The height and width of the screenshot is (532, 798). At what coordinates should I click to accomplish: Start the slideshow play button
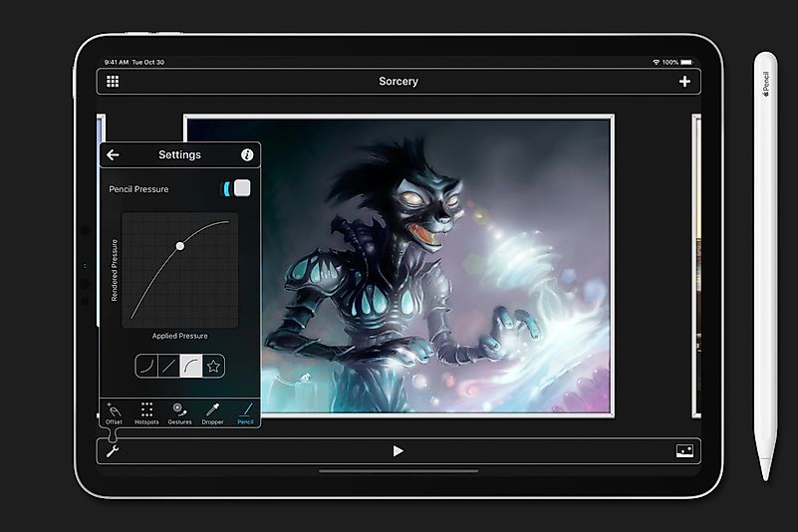(x=399, y=451)
